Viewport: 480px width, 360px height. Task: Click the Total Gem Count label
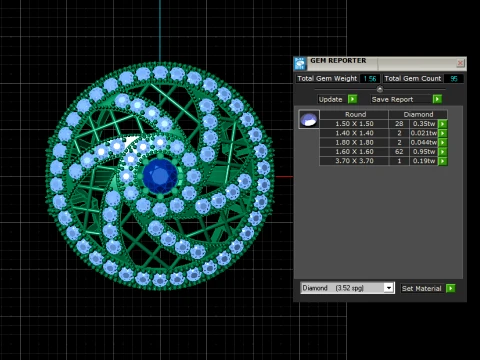point(413,79)
